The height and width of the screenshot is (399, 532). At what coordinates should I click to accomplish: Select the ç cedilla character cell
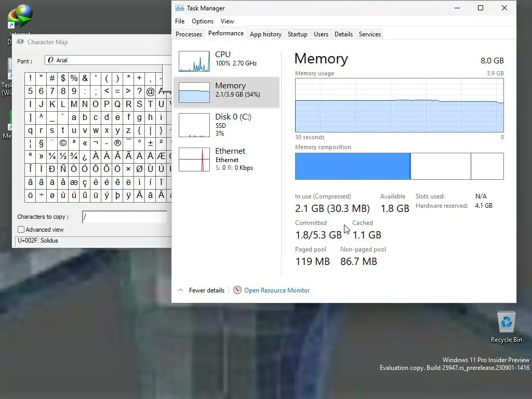85,182
